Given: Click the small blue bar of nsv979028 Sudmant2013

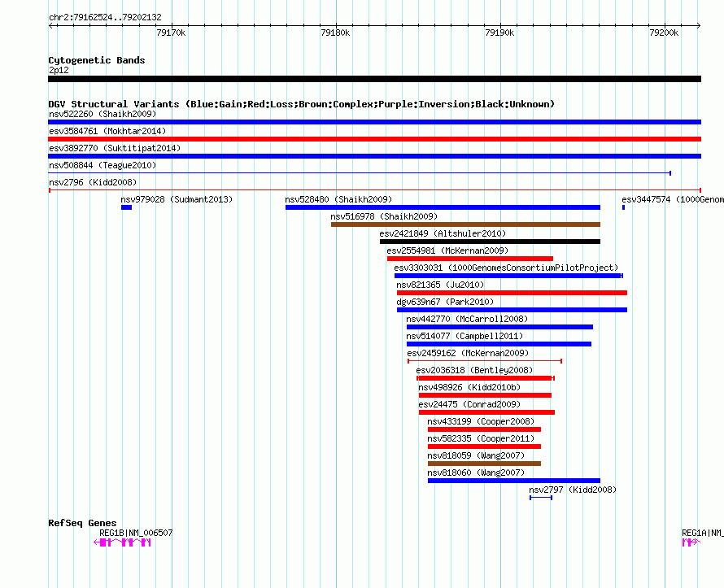Looking at the screenshot, I should click(x=127, y=207).
